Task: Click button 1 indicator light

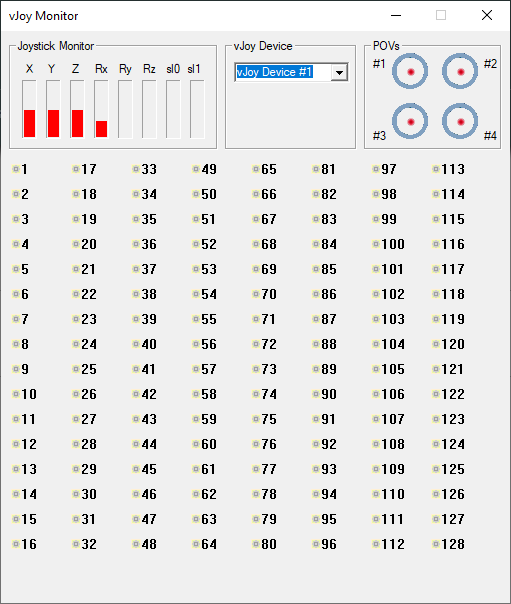Action: pyautogui.click(x=16, y=169)
